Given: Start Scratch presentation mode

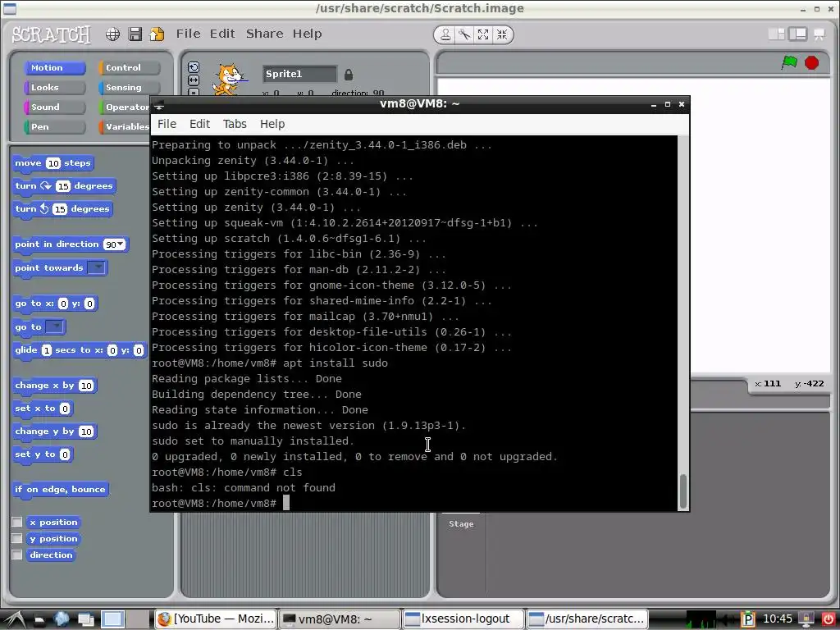Looking at the screenshot, I should coord(819,34).
